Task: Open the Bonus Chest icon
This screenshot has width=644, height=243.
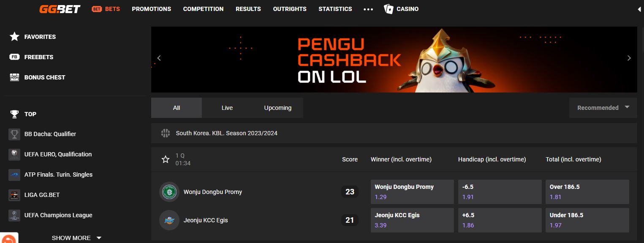Action: pyautogui.click(x=14, y=77)
